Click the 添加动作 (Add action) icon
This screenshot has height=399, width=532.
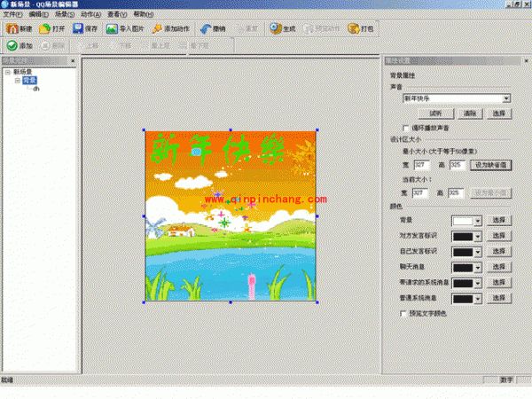click(x=157, y=29)
